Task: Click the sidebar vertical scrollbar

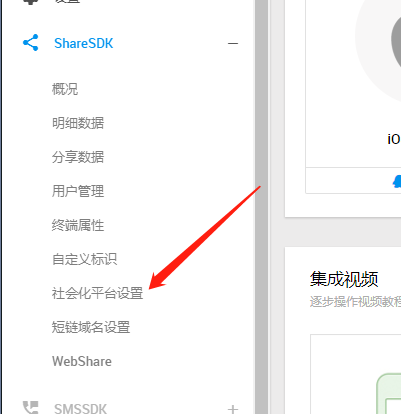Action: (x=262, y=207)
